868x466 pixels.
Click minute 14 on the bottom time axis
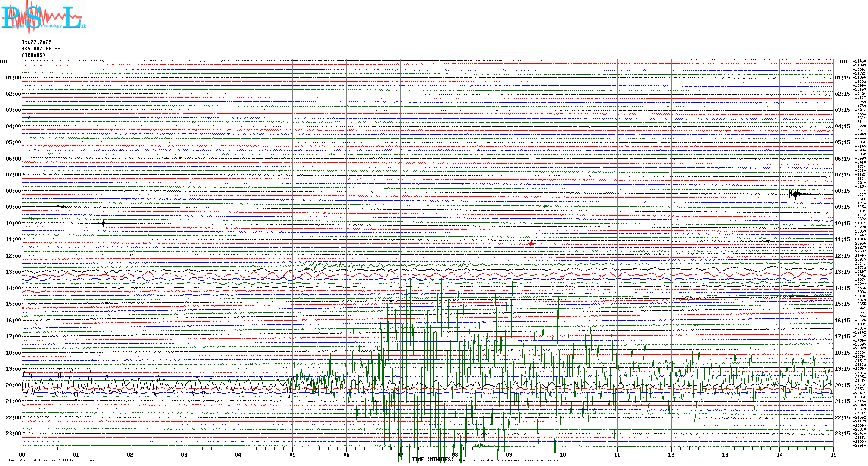point(779,454)
